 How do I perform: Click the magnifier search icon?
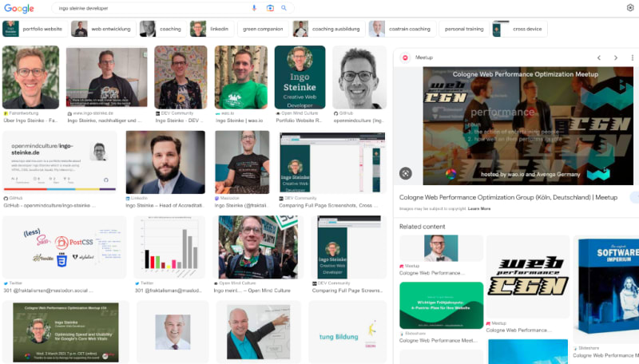284,8
